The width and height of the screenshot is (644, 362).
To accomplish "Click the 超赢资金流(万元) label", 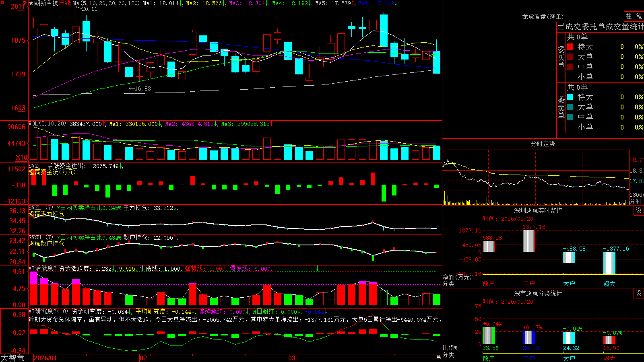I will pyautogui.click(x=52, y=172).
